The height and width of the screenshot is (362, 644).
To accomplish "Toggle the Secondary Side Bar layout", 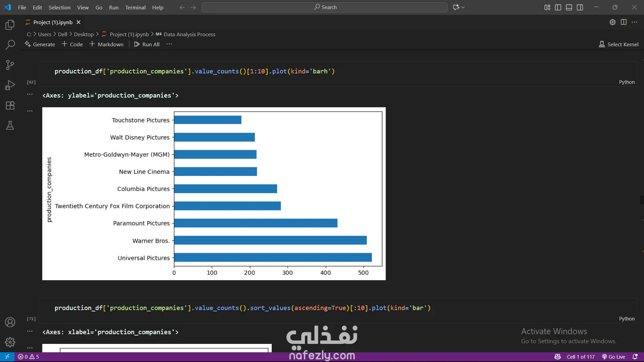I will point(580,7).
